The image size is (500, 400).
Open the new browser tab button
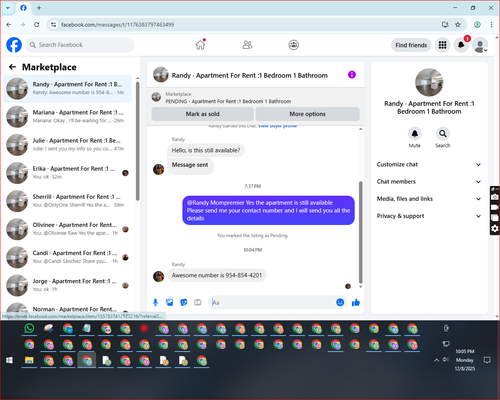click(x=39, y=8)
